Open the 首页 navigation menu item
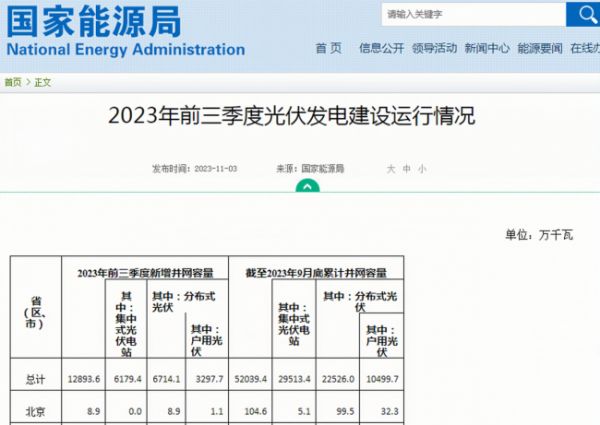The image size is (600, 425). (x=328, y=49)
